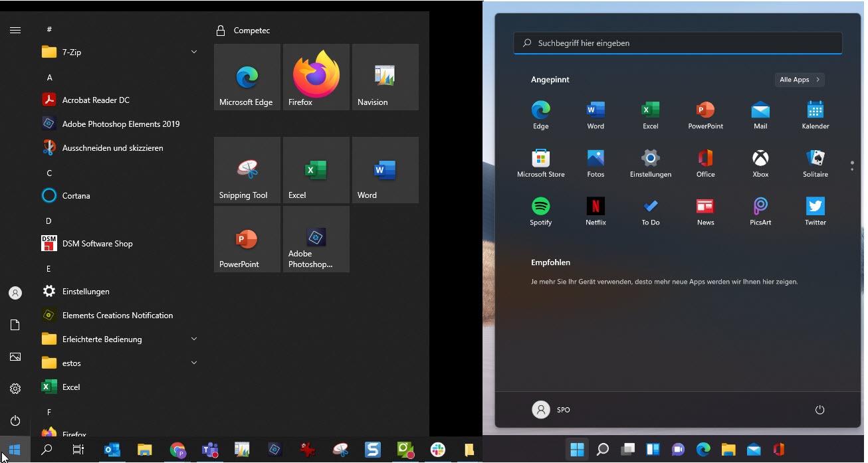Viewport: 868px width, 463px height.
Task: Click the Windows 10 Start button
Action: pos(15,450)
